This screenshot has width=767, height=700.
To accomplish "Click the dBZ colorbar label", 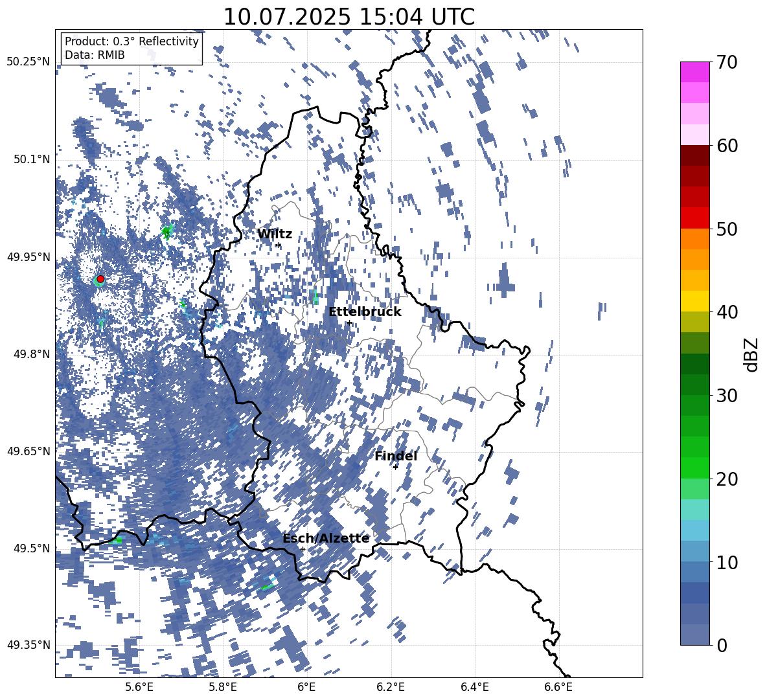I will click(751, 354).
